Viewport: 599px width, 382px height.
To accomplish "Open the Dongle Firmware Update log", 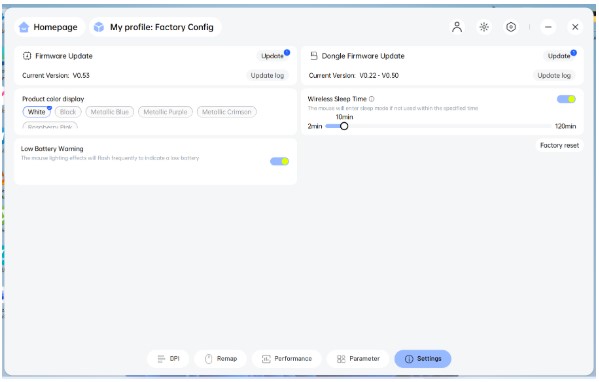I will click(x=554, y=76).
